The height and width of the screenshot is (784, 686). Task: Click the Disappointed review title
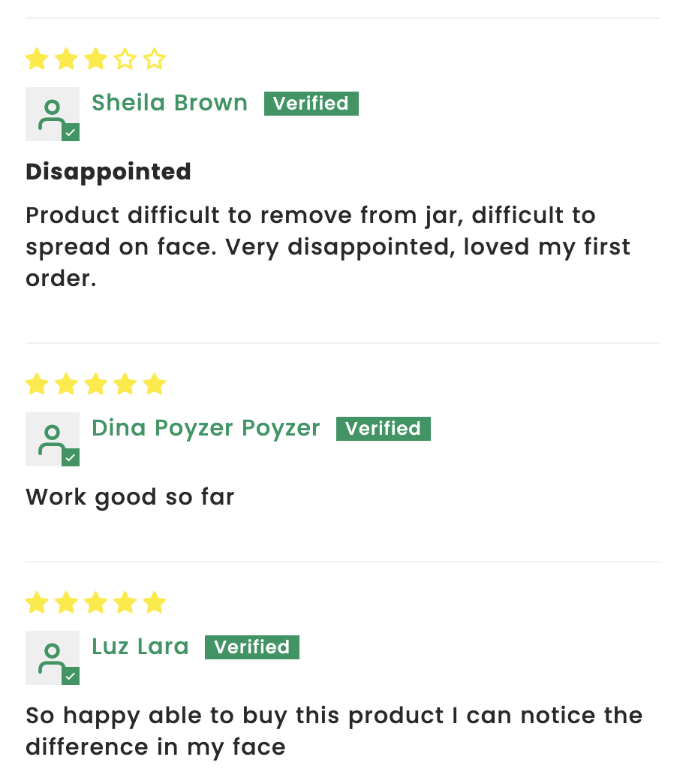click(x=108, y=172)
